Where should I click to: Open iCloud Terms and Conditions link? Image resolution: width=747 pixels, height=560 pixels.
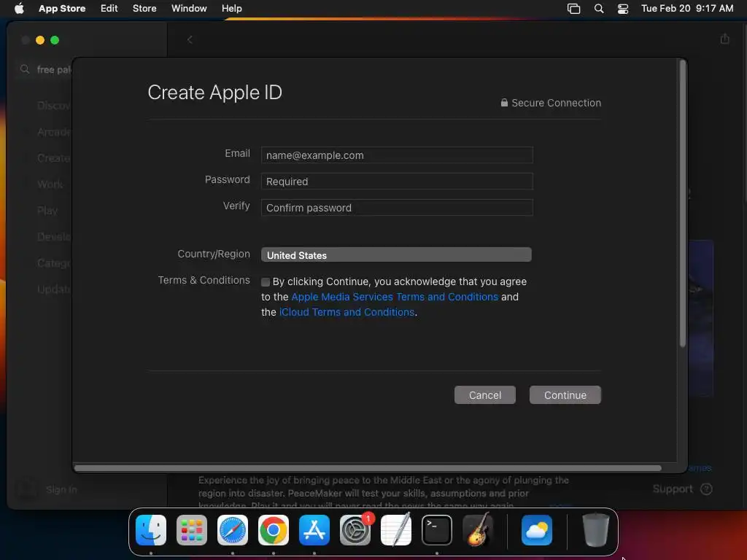[x=347, y=312]
